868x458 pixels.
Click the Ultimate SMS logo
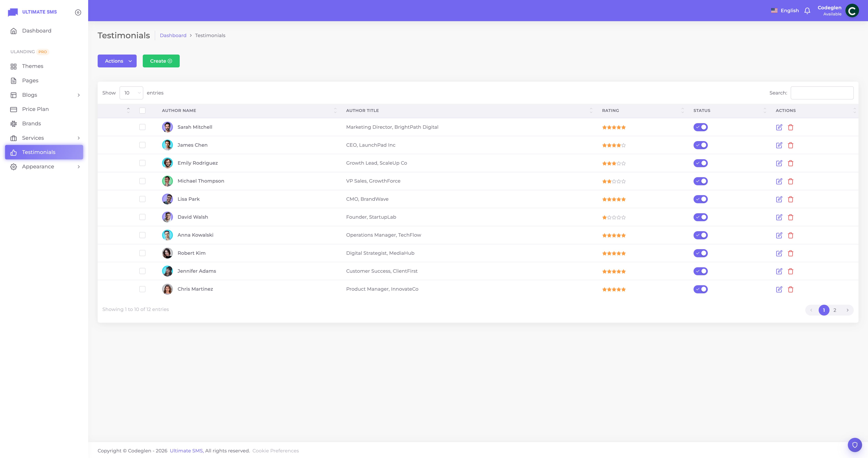click(32, 12)
